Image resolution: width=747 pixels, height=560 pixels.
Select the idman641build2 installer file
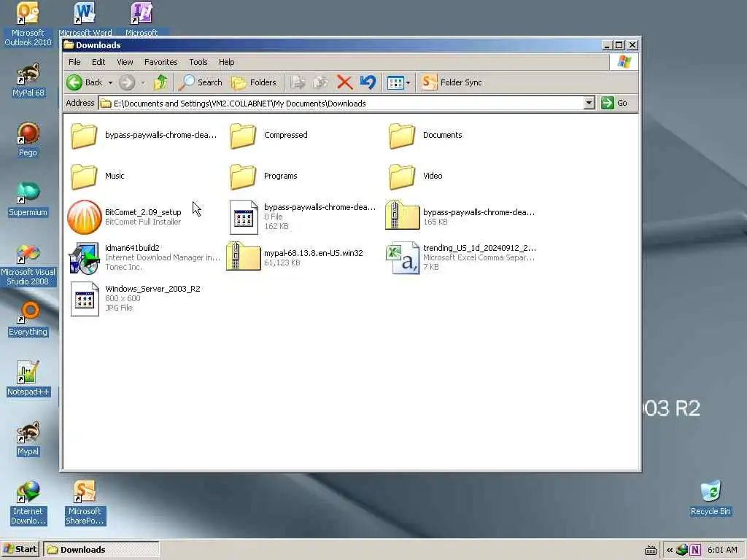[144, 257]
